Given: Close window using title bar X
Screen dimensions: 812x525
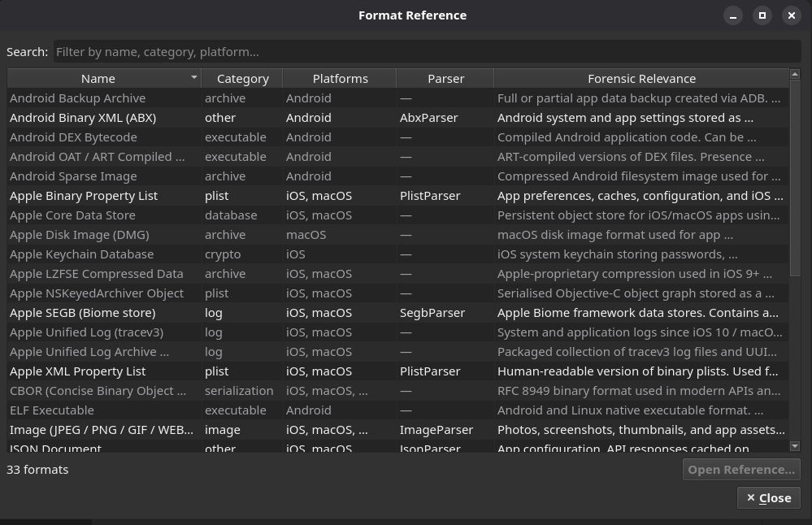Looking at the screenshot, I should point(792,15).
